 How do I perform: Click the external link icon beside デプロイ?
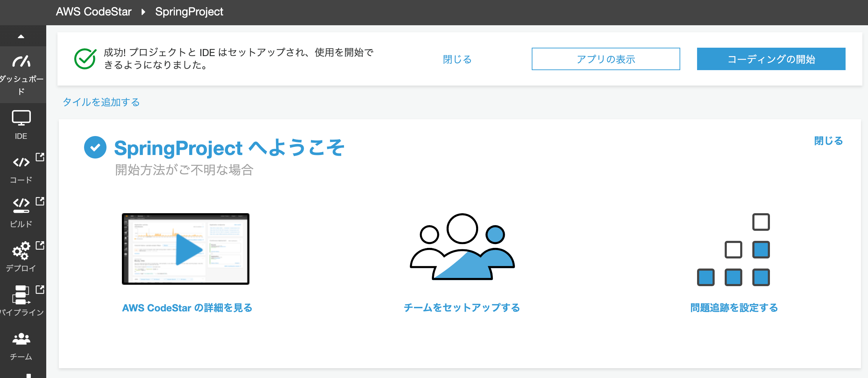(40, 245)
